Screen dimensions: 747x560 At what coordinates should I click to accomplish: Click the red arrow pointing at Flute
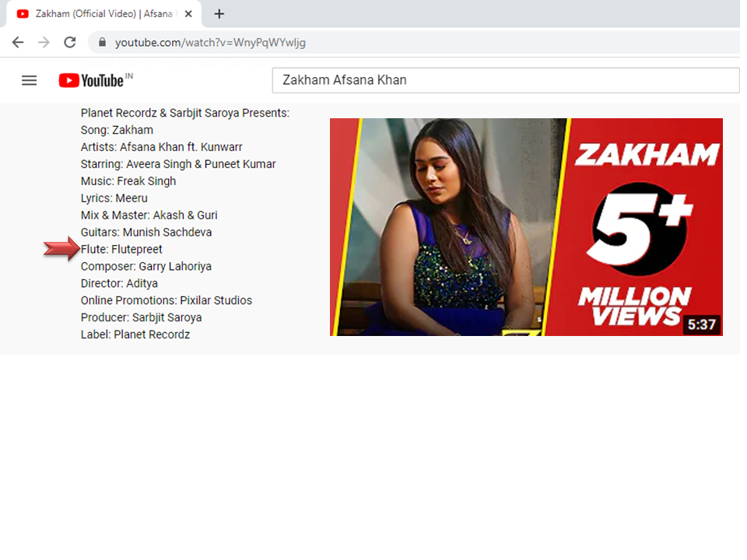(x=61, y=249)
